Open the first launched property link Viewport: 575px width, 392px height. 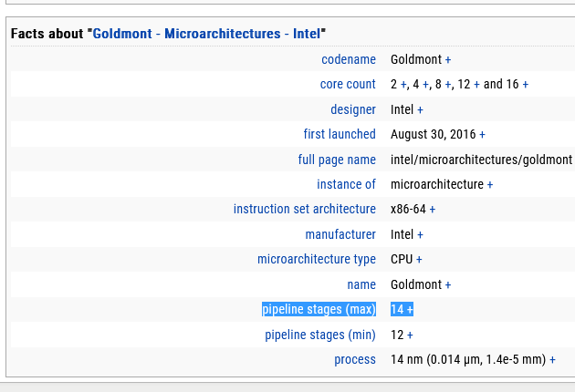tap(339, 134)
